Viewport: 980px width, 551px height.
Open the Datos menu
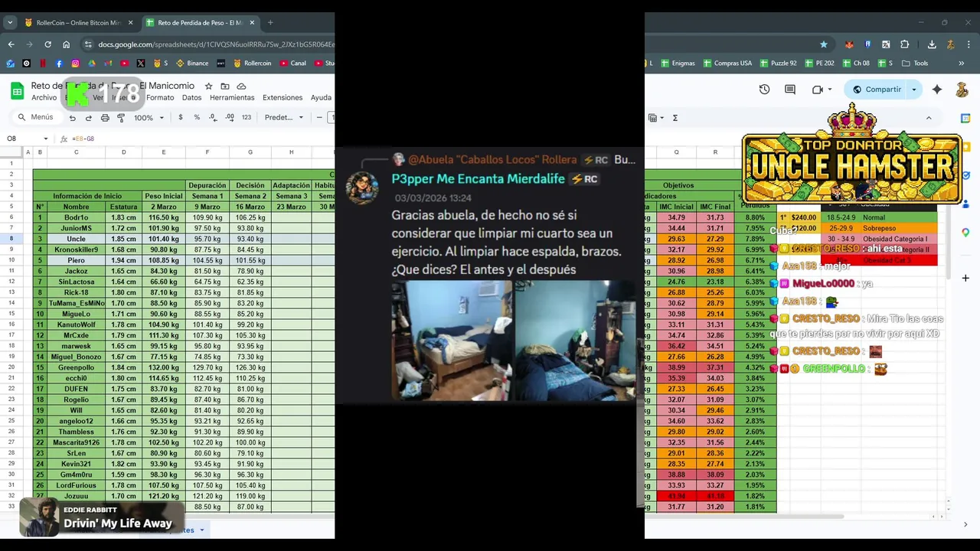[x=191, y=98]
